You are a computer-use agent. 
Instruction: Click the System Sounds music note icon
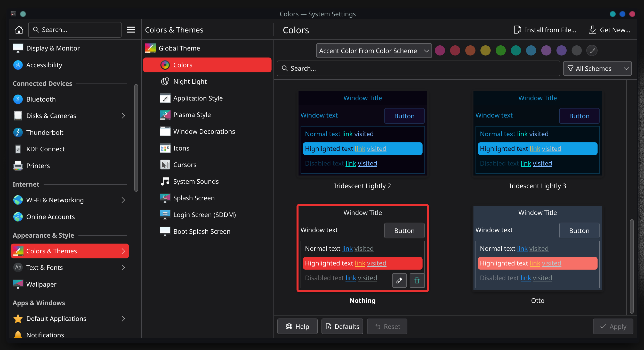click(x=165, y=181)
